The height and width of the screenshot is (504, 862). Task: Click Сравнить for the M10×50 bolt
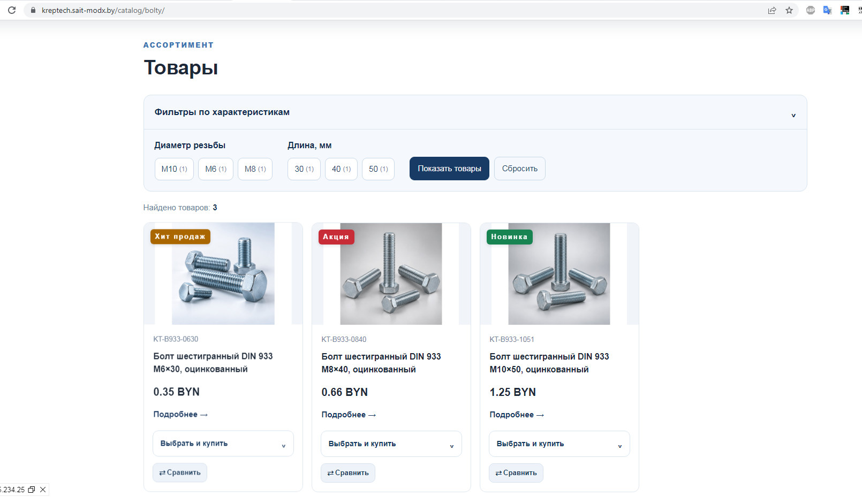(x=516, y=473)
